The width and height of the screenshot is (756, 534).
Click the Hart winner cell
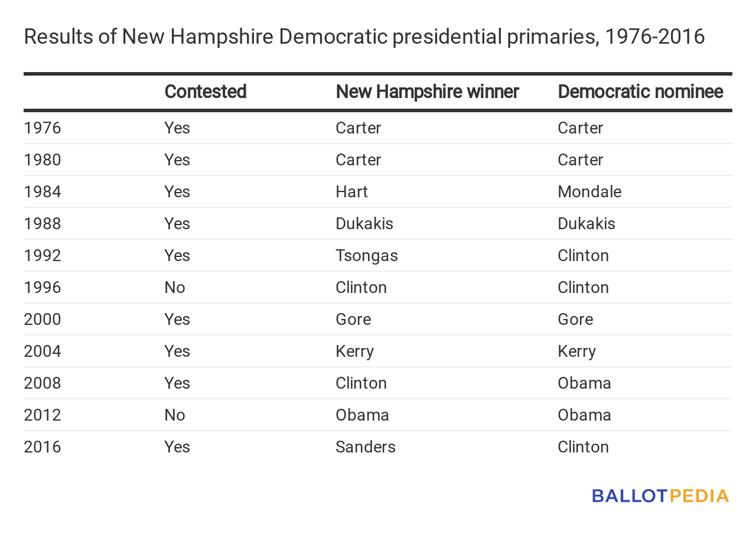click(351, 192)
